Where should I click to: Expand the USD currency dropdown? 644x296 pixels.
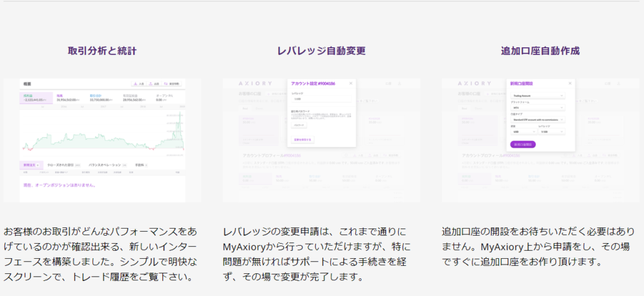point(522,132)
